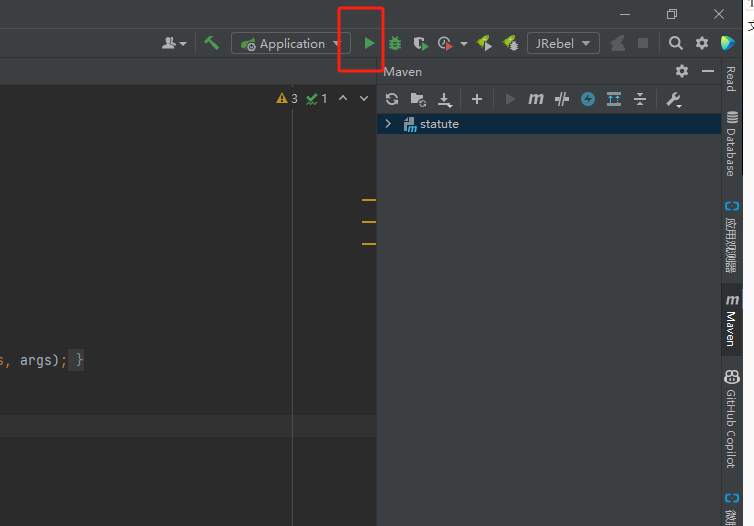Build project with the hammer icon
754x526 pixels.
[x=211, y=43]
